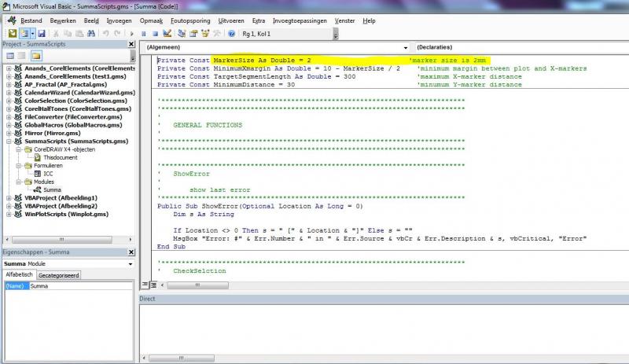Screen dimensions: 629x364
Task: Open Visual Basic Help question icon
Action: point(231,34)
